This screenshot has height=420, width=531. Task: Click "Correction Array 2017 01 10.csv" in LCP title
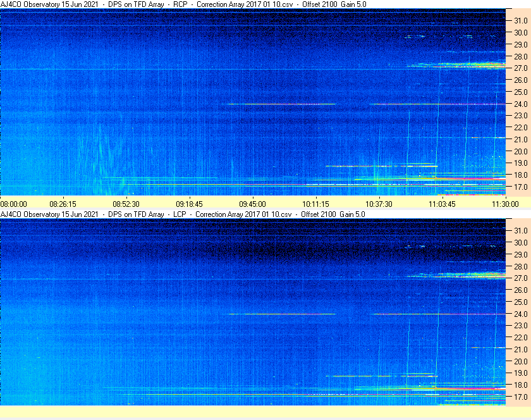click(243, 214)
